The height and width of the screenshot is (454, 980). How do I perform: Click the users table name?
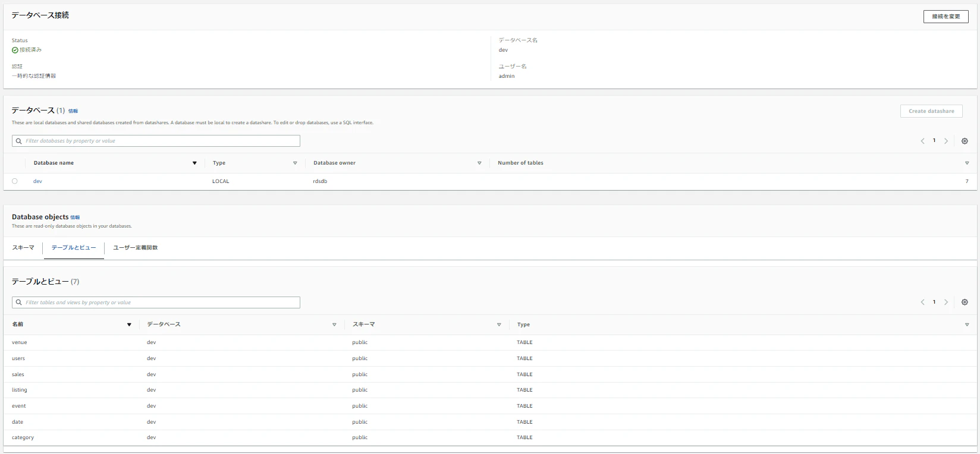[x=18, y=358]
